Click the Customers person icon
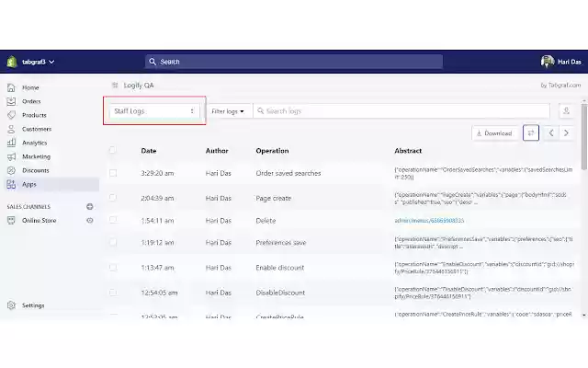Viewport: 588px width, 368px height. click(11, 129)
